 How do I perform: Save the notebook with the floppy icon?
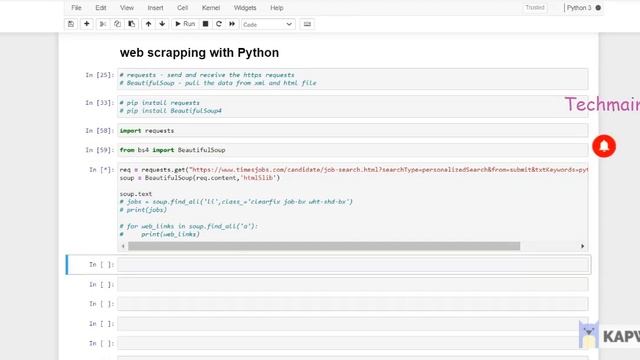tap(71, 24)
